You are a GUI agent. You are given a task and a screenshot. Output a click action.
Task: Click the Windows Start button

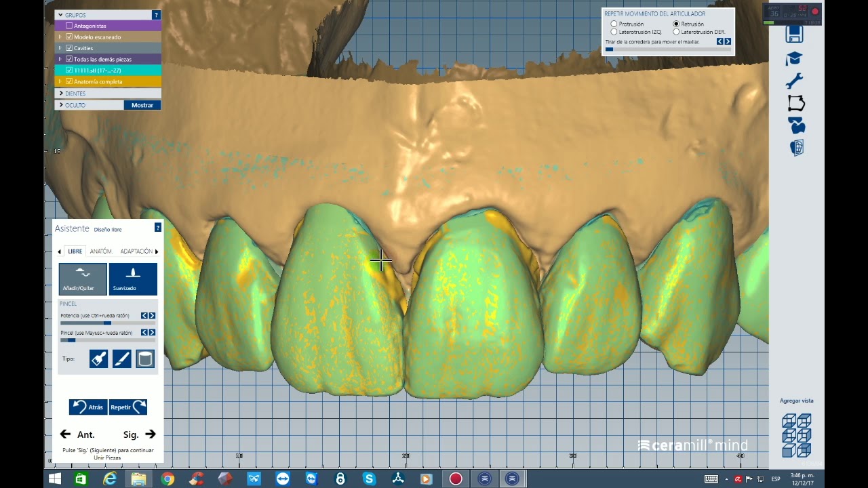(x=55, y=479)
